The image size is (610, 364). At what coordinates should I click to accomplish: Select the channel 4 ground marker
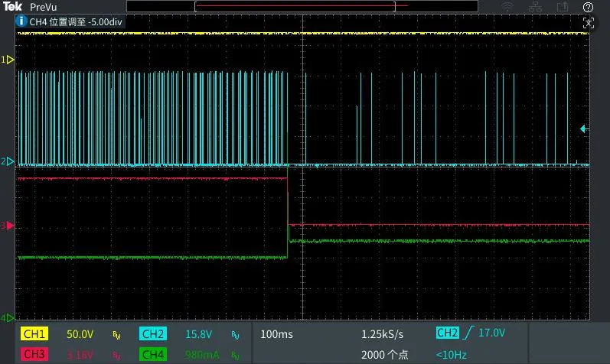tap(8, 317)
